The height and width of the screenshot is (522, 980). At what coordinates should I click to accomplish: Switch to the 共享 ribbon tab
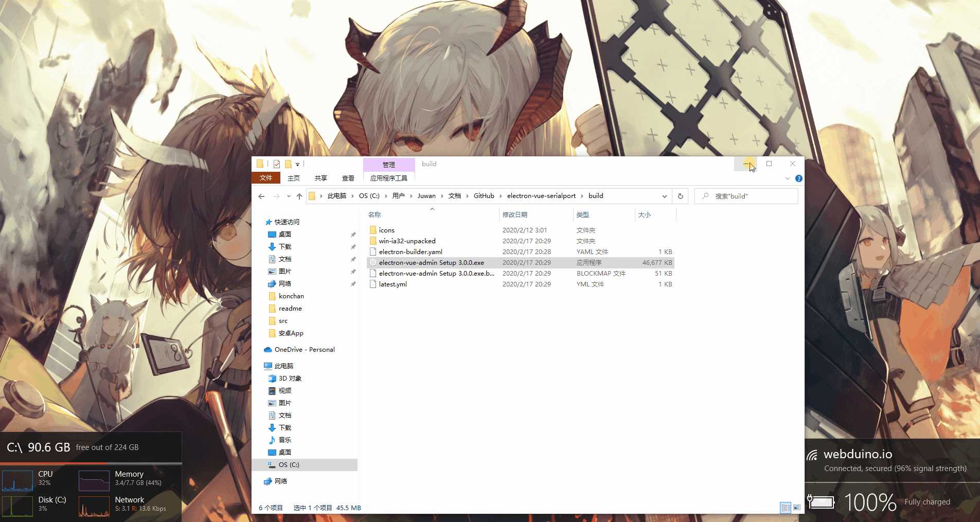(x=321, y=178)
